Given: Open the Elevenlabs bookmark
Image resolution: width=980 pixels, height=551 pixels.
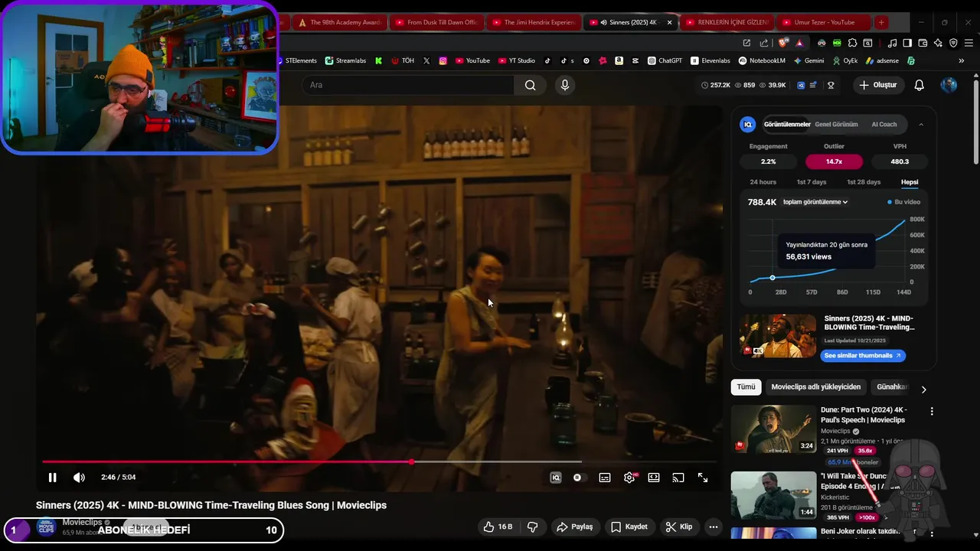Looking at the screenshot, I should pos(710,60).
